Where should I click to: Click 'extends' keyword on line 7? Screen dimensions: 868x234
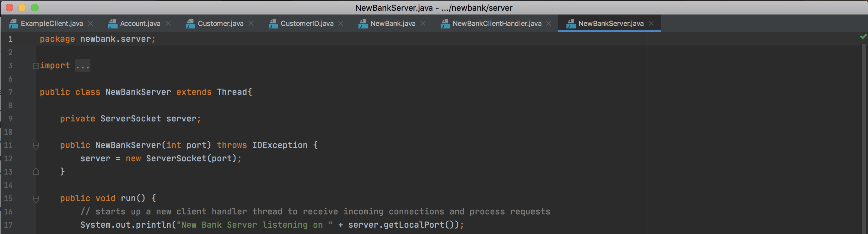[194, 92]
